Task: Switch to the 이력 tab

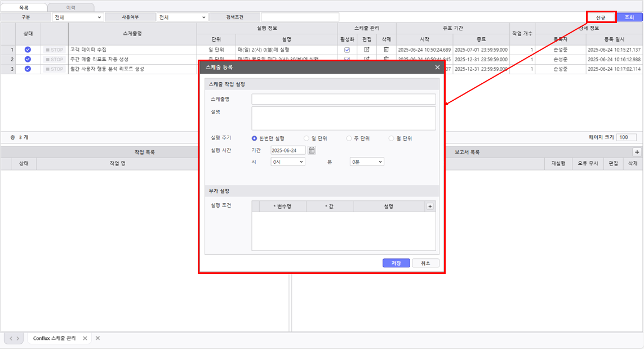Action: 70,7
